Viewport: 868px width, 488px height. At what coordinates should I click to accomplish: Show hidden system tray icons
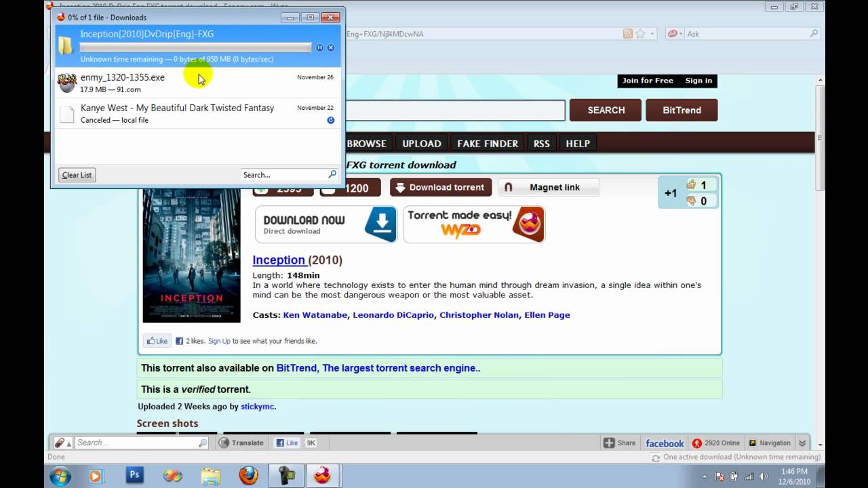(704, 476)
